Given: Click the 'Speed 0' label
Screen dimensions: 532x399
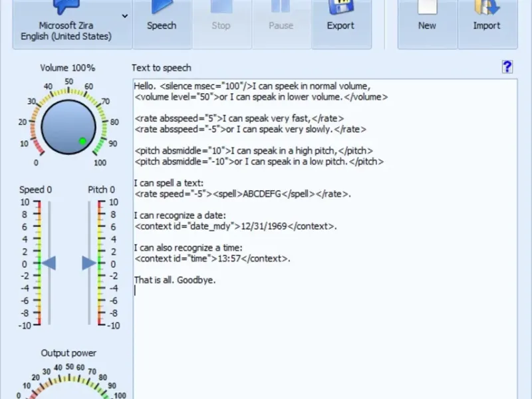Looking at the screenshot, I should click(x=36, y=190).
